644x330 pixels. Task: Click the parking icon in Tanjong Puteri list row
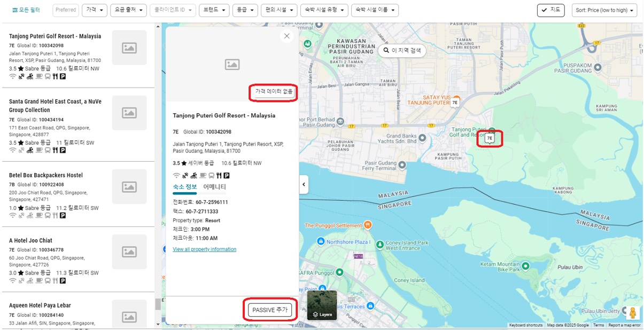(x=63, y=76)
